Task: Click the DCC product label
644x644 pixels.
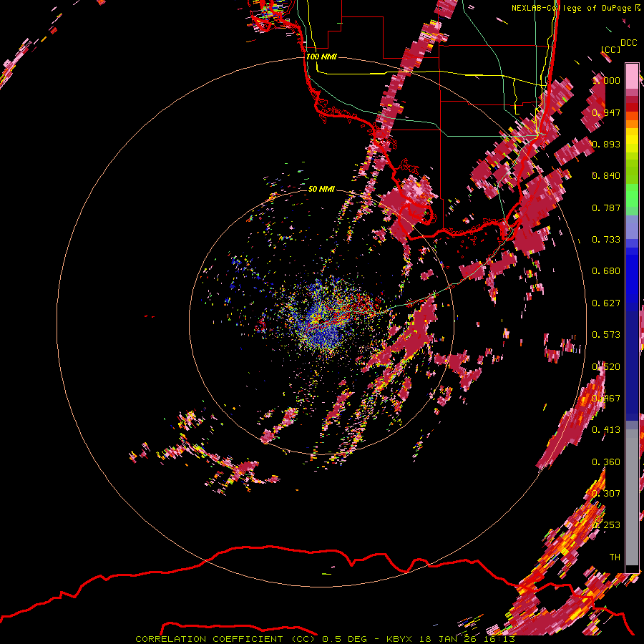Action: [628, 43]
